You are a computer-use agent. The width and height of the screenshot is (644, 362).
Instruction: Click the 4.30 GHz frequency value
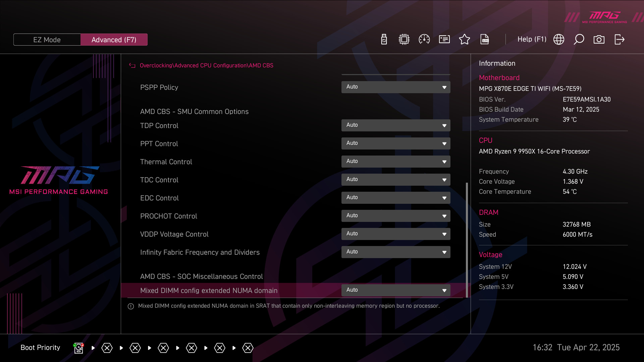coord(575,172)
